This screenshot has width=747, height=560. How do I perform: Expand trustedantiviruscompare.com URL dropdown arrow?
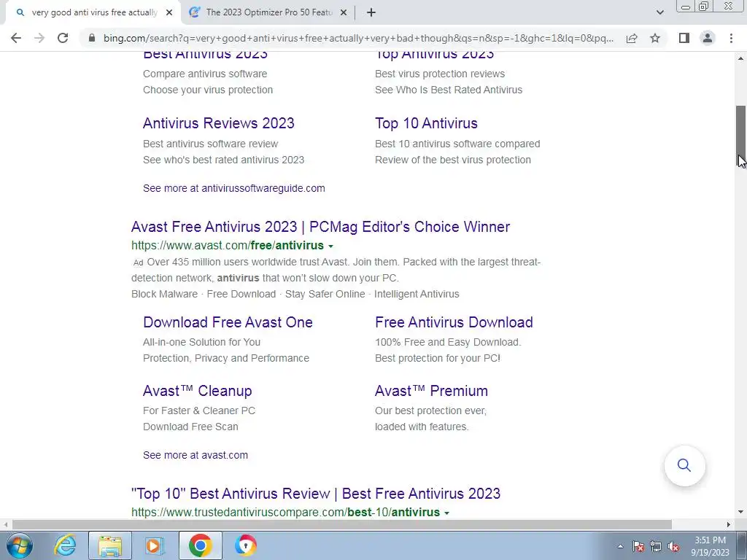pyautogui.click(x=446, y=513)
